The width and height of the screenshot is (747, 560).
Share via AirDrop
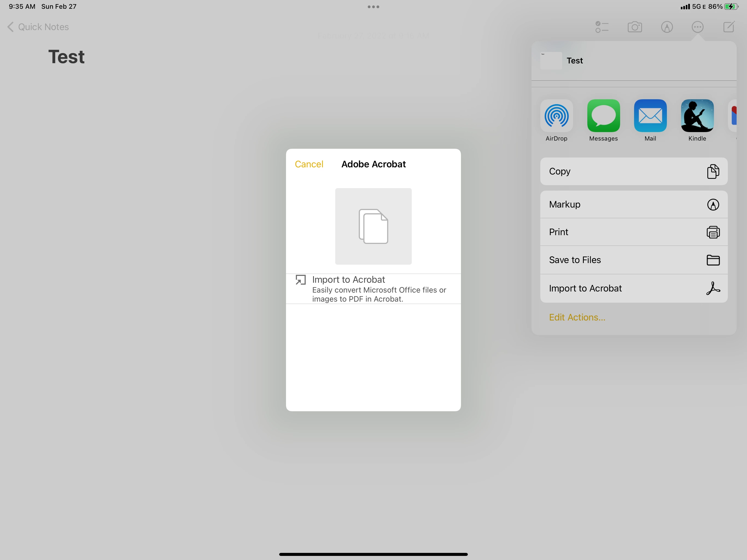click(556, 116)
